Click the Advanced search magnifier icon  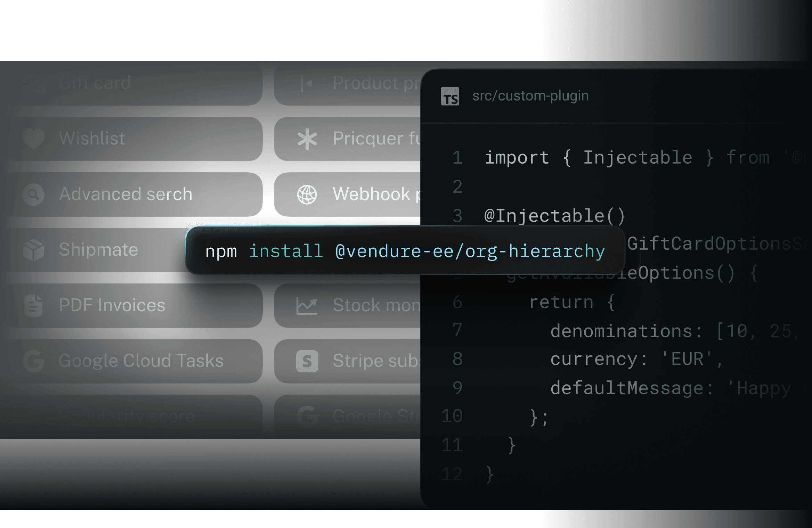coord(33,194)
